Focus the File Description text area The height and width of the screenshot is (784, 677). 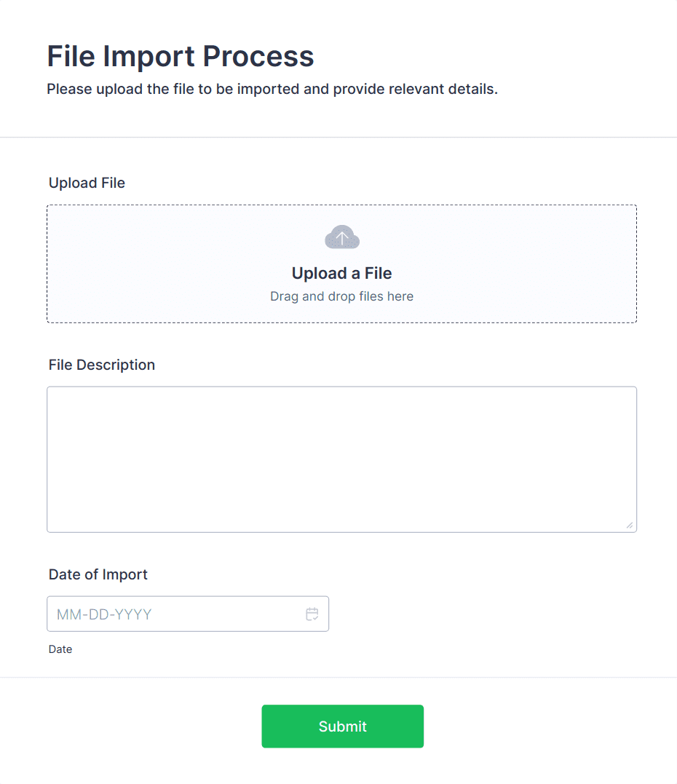pyautogui.click(x=341, y=459)
